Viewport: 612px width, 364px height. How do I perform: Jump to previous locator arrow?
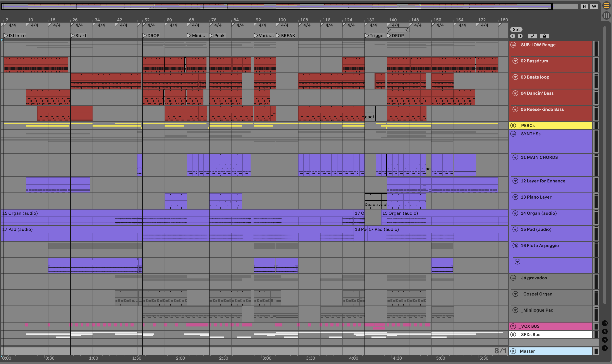(x=513, y=36)
